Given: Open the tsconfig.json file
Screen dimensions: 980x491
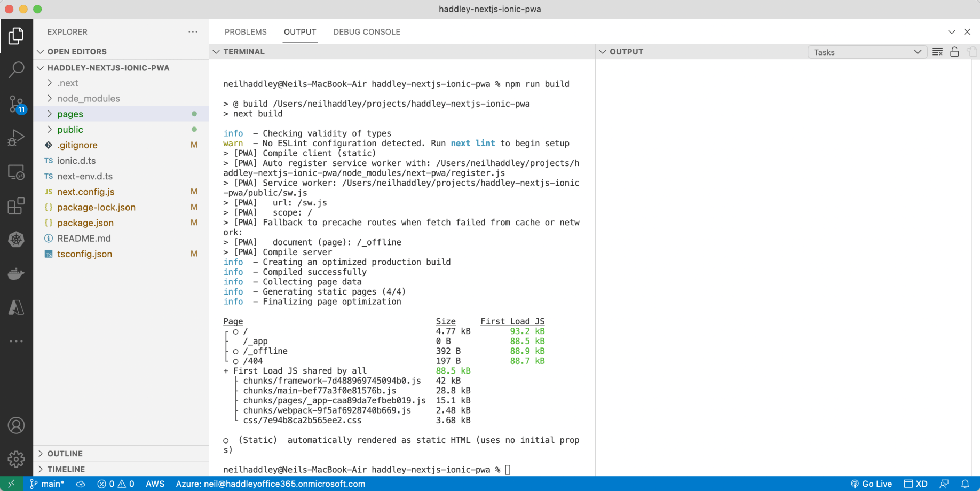Looking at the screenshot, I should click(x=121, y=254).
